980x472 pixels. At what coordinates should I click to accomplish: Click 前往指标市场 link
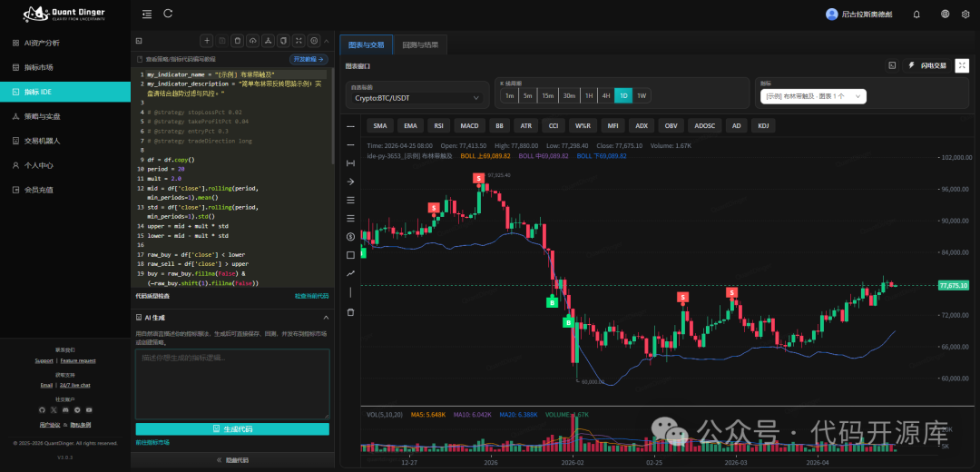point(152,442)
